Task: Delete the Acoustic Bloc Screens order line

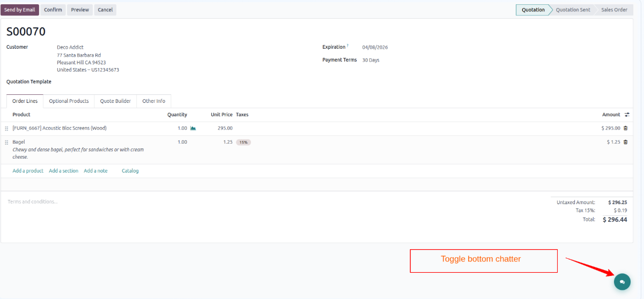Action: pyautogui.click(x=625, y=128)
